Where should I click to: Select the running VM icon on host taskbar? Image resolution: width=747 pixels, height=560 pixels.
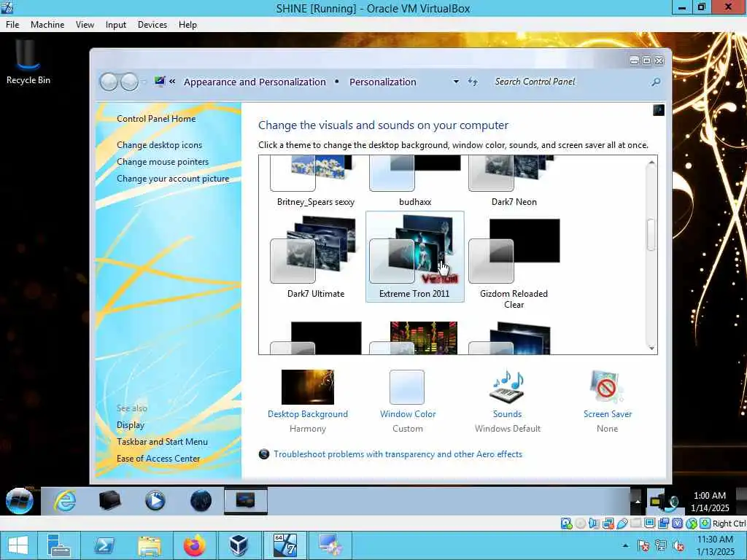point(285,545)
